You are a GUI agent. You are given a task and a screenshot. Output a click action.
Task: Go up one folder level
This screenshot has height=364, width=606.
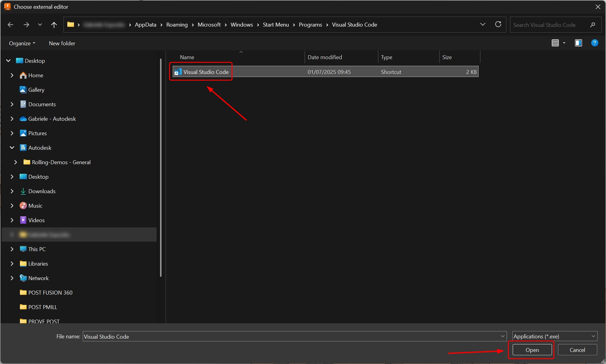tap(54, 25)
